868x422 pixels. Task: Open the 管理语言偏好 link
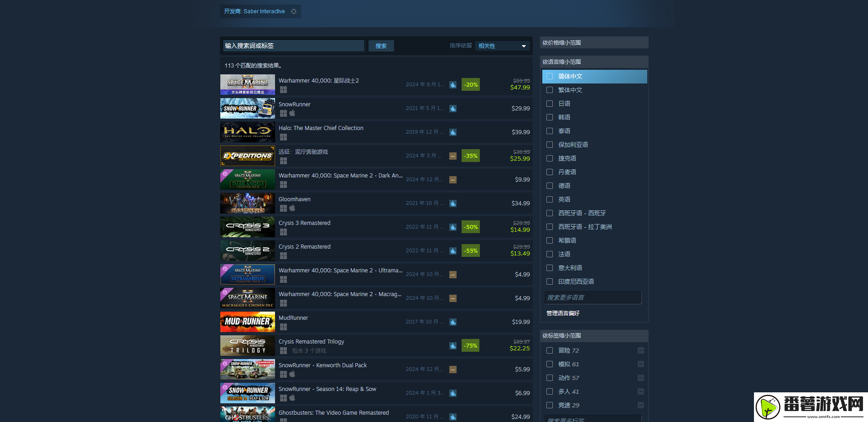(x=563, y=313)
